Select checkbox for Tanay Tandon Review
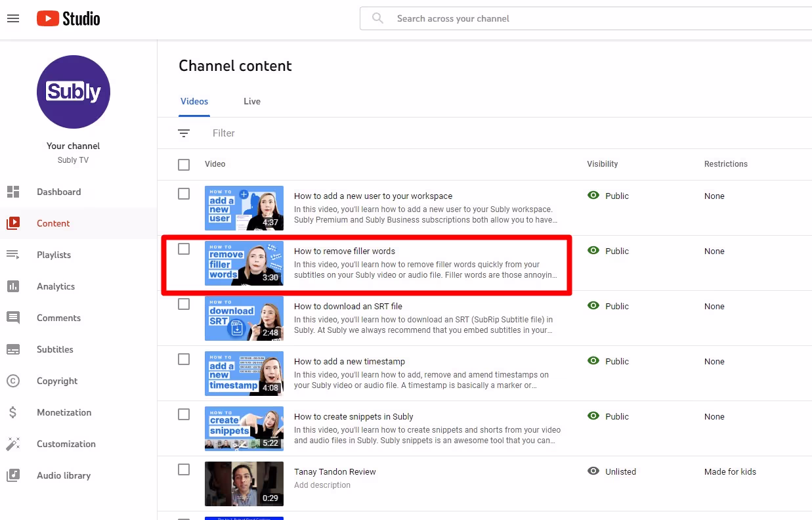Image resolution: width=812 pixels, height=520 pixels. point(184,469)
